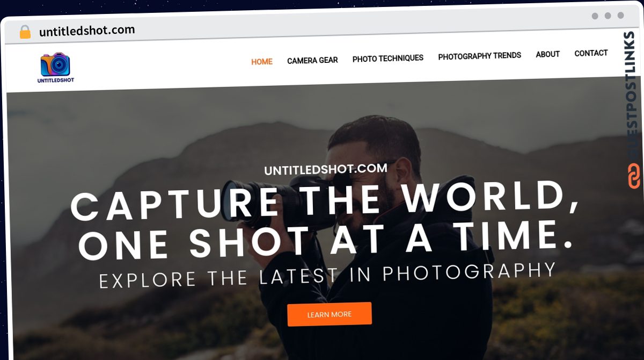Click the untitledshot.com address bar URL

pyautogui.click(x=87, y=31)
